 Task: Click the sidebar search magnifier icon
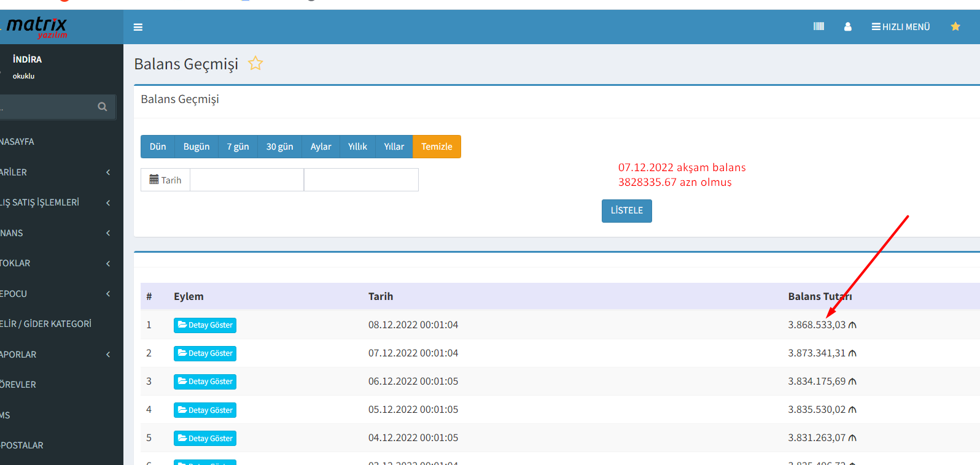(103, 107)
